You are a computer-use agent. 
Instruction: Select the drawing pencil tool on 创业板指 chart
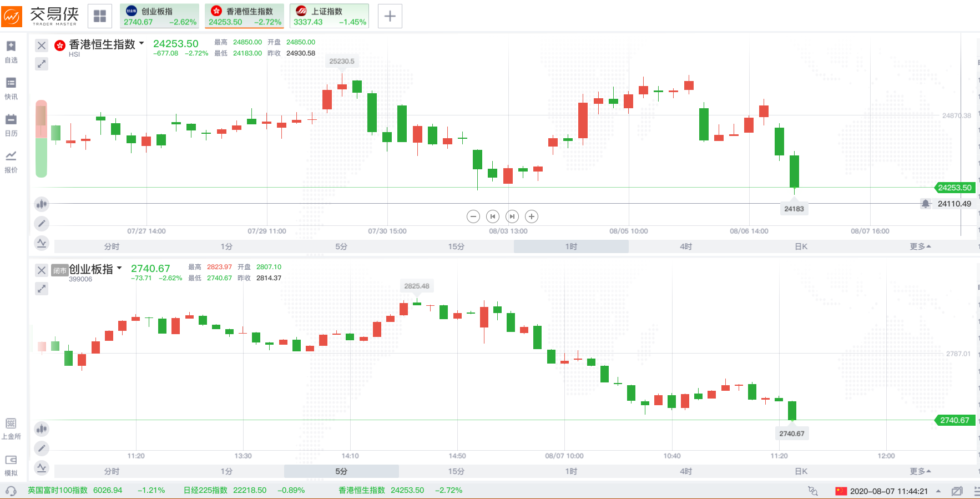coord(42,448)
